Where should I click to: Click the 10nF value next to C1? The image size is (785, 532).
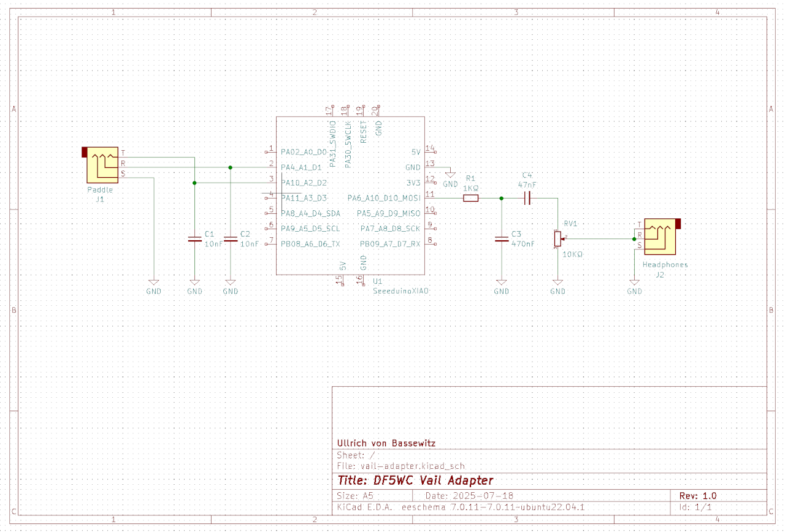pos(214,243)
